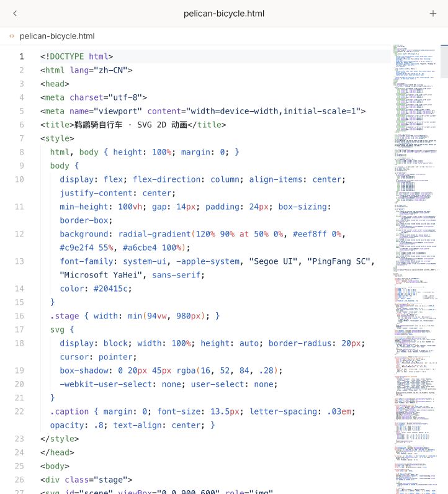Click the vertical scrollbar thumb
Image resolution: width=448 pixels, height=494 pixels.
click(444, 61)
